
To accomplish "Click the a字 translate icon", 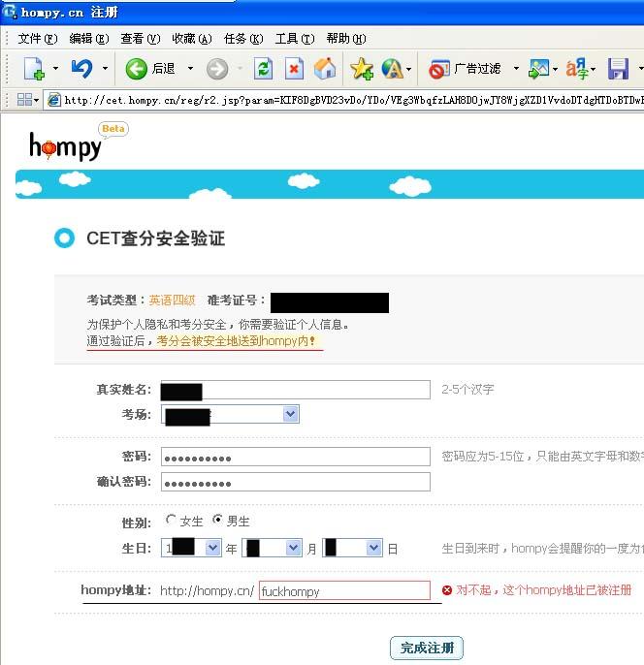I will 577,69.
